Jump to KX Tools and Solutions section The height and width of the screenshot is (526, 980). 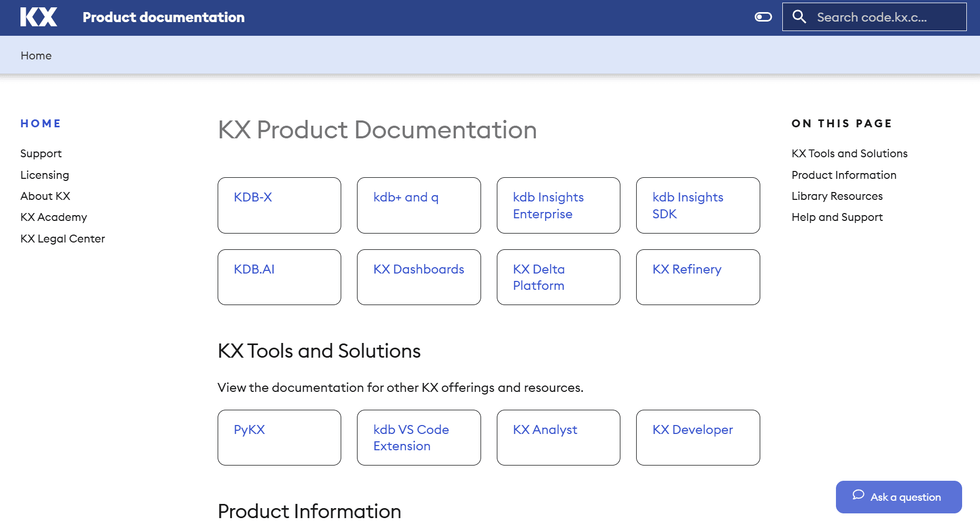[x=850, y=154]
